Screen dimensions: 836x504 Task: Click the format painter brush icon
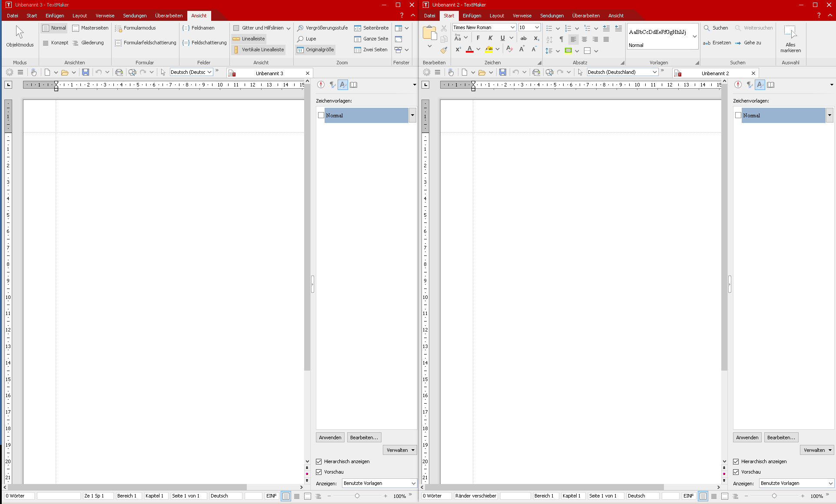(x=444, y=50)
